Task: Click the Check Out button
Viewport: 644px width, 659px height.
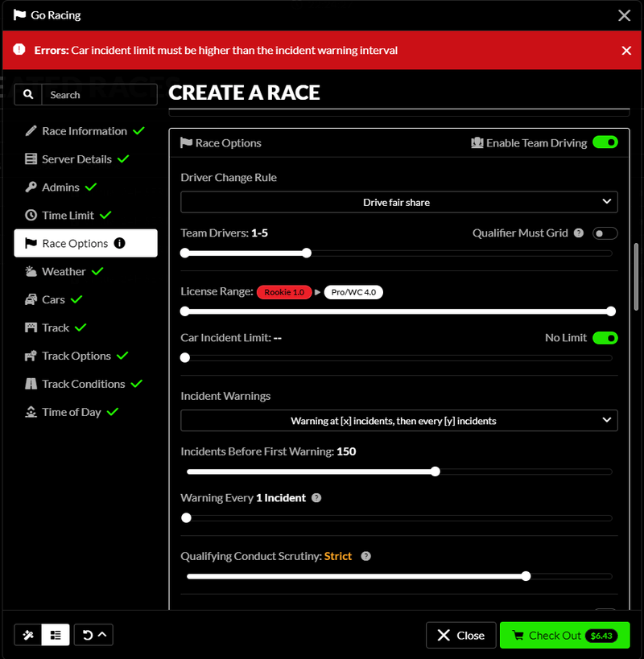Action: (x=564, y=635)
